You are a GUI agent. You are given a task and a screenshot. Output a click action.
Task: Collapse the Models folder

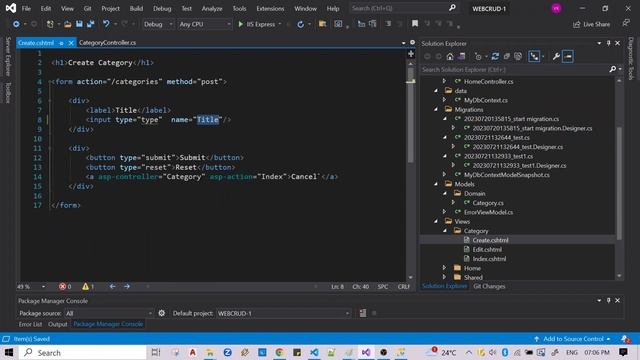point(436,184)
